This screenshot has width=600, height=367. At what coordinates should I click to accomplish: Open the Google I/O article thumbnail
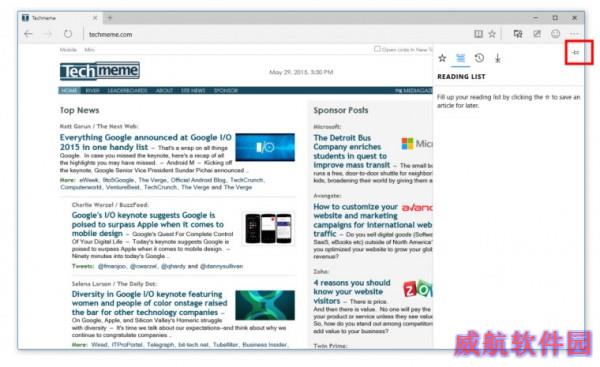coord(265,147)
